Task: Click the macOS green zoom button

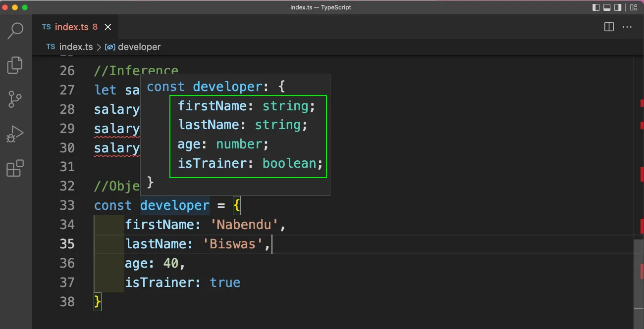Action: 25,7
